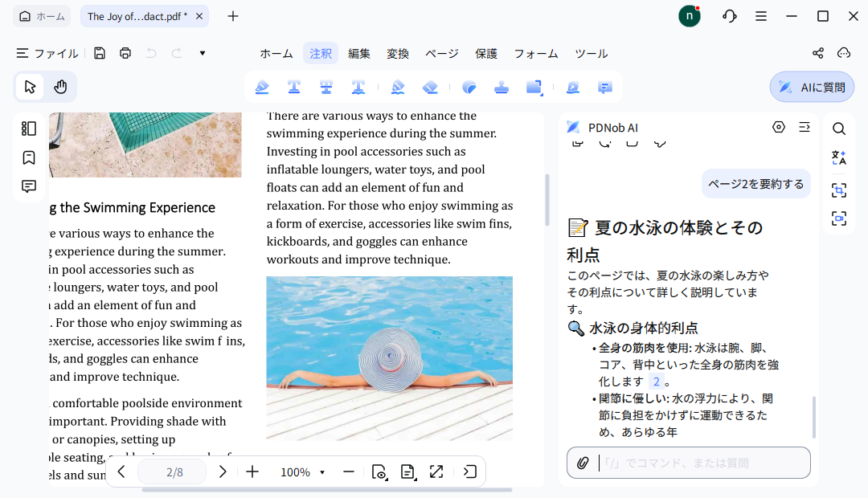Click the AIに質問 button

pos(812,87)
